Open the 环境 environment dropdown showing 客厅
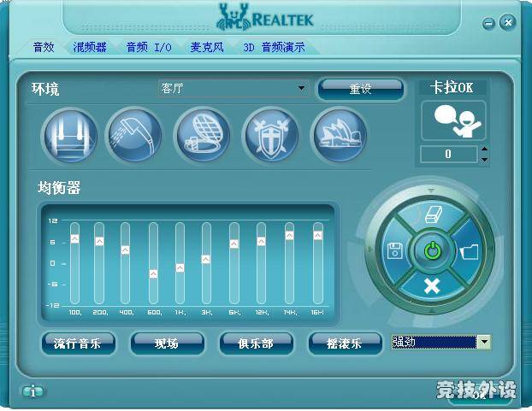Image resolution: width=532 pixels, height=411 pixels. pyautogui.click(x=233, y=88)
